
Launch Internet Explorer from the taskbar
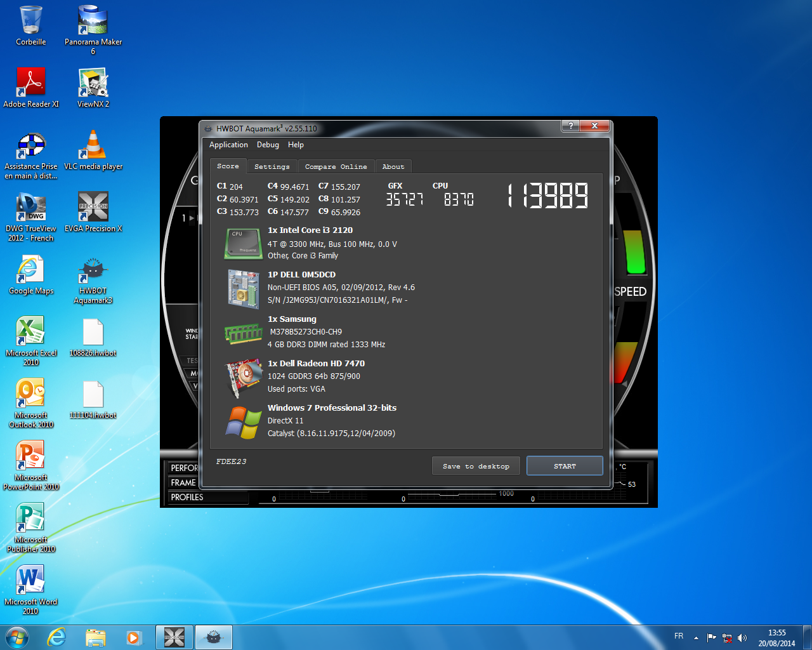click(x=57, y=637)
